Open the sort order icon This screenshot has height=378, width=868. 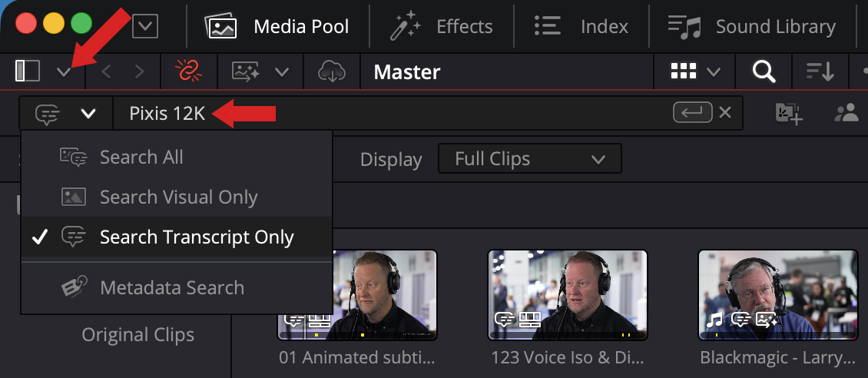coord(820,71)
